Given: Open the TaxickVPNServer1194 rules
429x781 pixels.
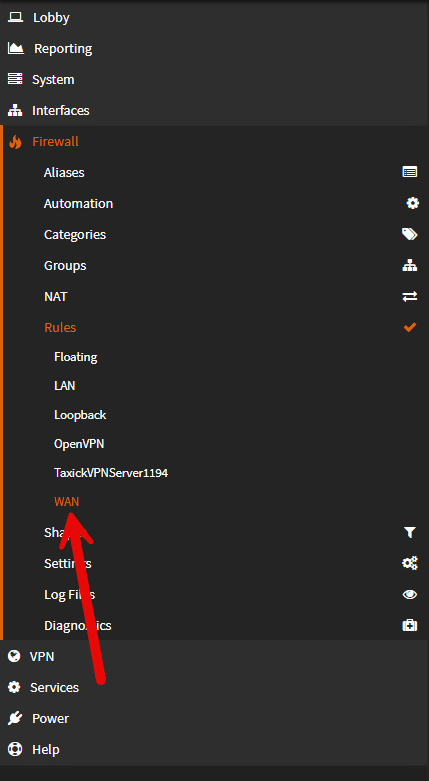Looking at the screenshot, I should 111,472.
